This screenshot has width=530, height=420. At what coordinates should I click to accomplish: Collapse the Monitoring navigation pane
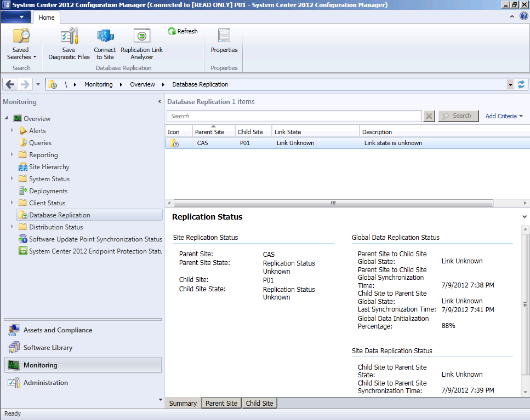pyautogui.click(x=159, y=102)
